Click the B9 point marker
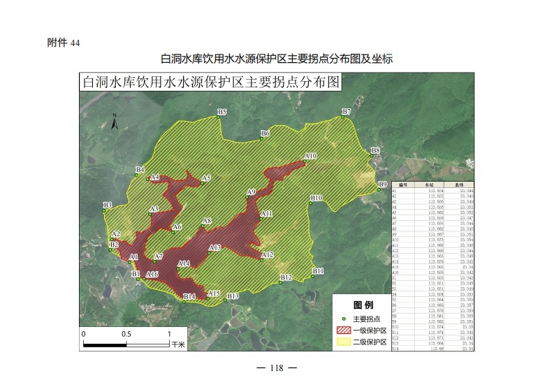The height and width of the screenshot is (392, 554). click(379, 189)
